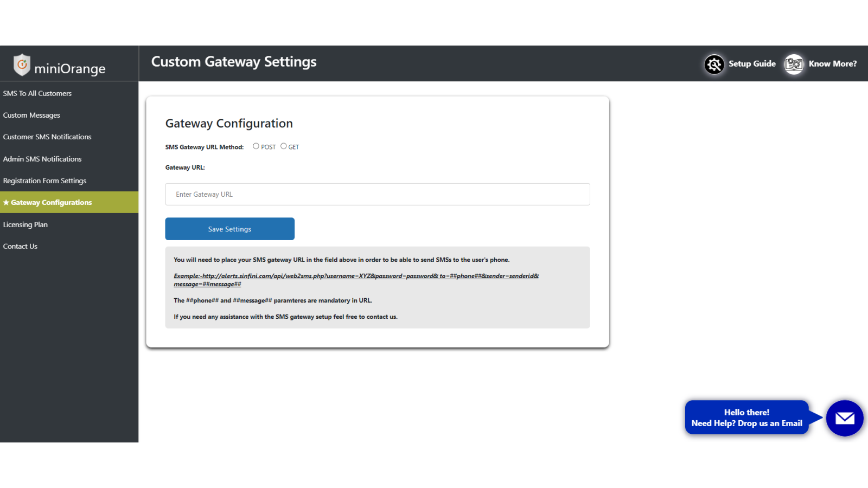Select the GET method radio button
Image resolution: width=868 pixels, height=488 pixels.
coord(283,146)
